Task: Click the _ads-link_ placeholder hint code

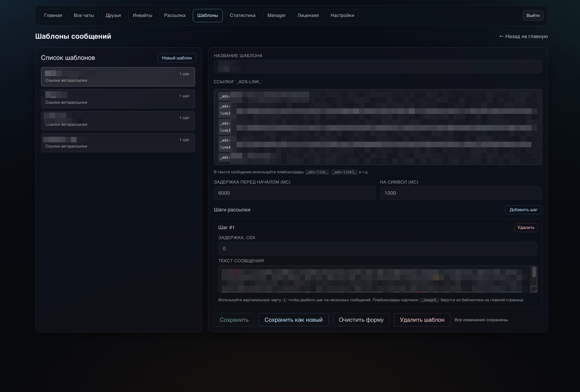Action: pyautogui.click(x=317, y=172)
